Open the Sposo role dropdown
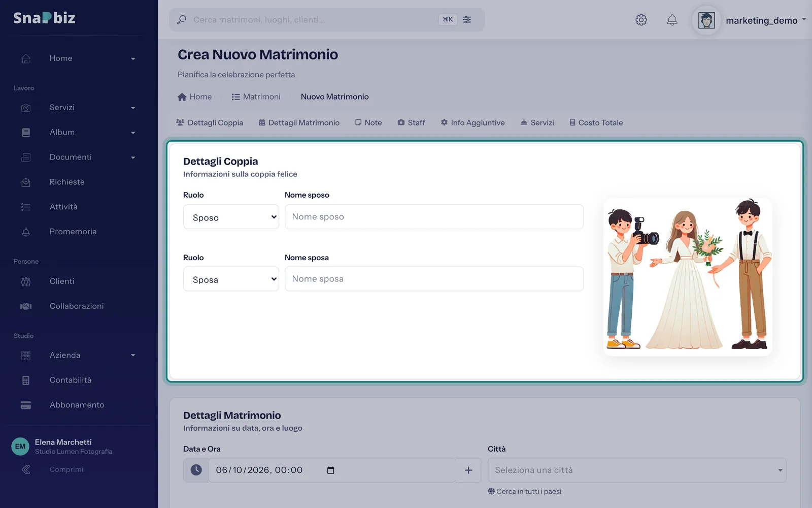 (x=231, y=217)
